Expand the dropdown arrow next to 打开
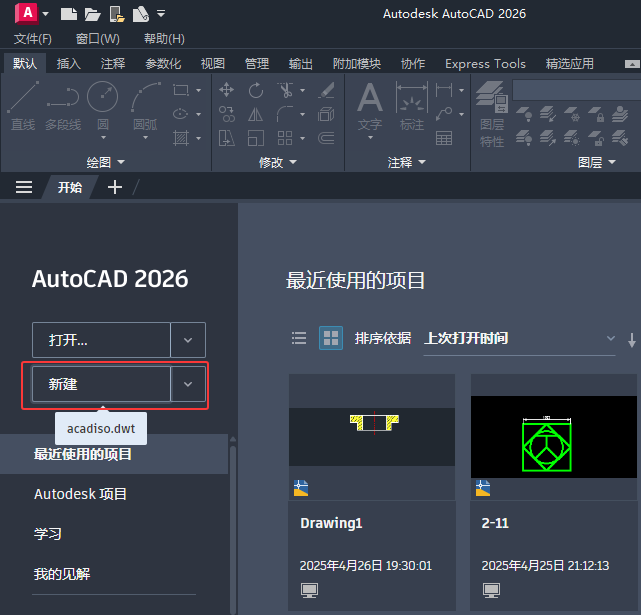The width and height of the screenshot is (641, 615). coord(188,340)
